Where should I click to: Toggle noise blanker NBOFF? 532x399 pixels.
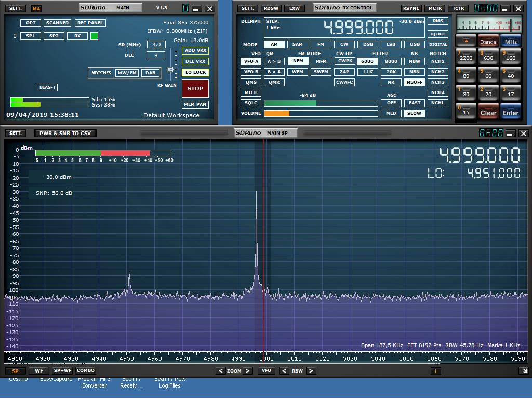pyautogui.click(x=414, y=82)
